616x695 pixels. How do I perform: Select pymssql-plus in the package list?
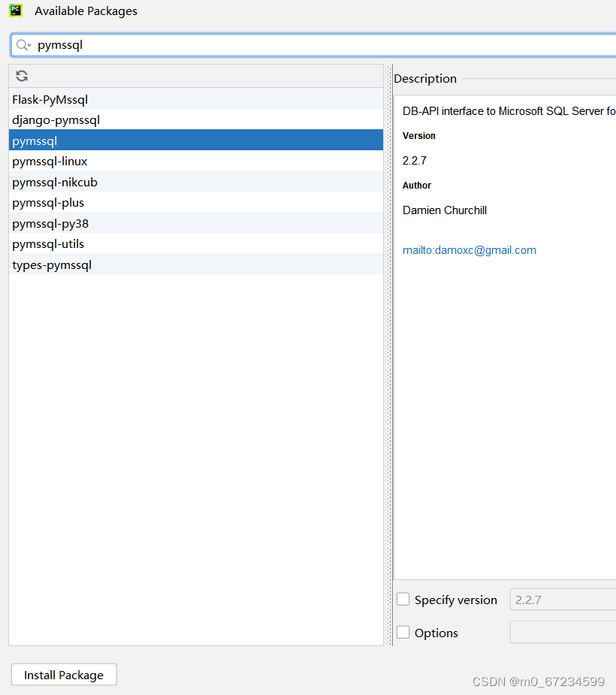196,202
